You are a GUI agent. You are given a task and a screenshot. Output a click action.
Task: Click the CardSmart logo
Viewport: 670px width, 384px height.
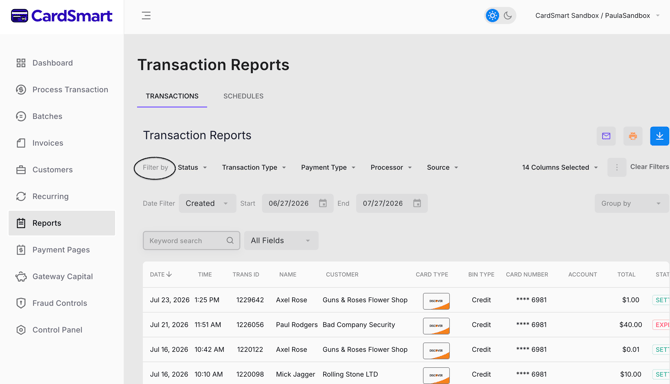coord(62,16)
